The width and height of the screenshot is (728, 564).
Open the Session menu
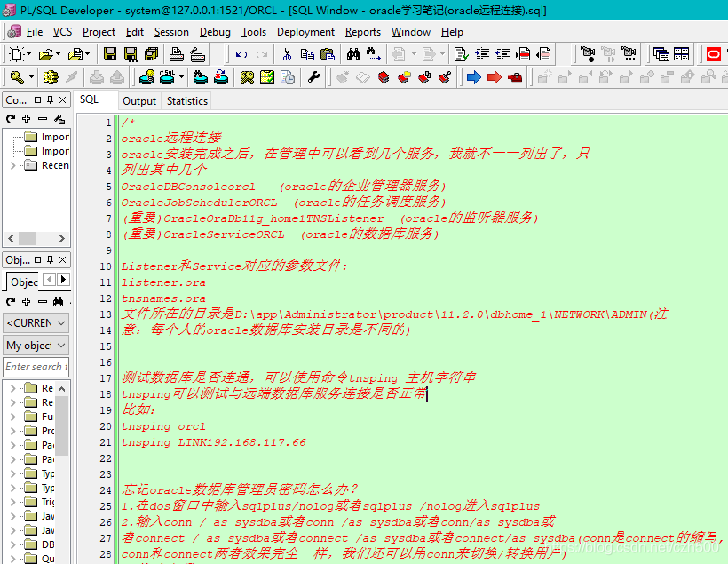pos(171,32)
